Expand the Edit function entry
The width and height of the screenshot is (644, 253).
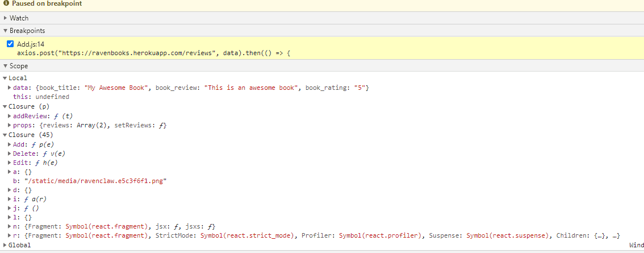click(9, 163)
